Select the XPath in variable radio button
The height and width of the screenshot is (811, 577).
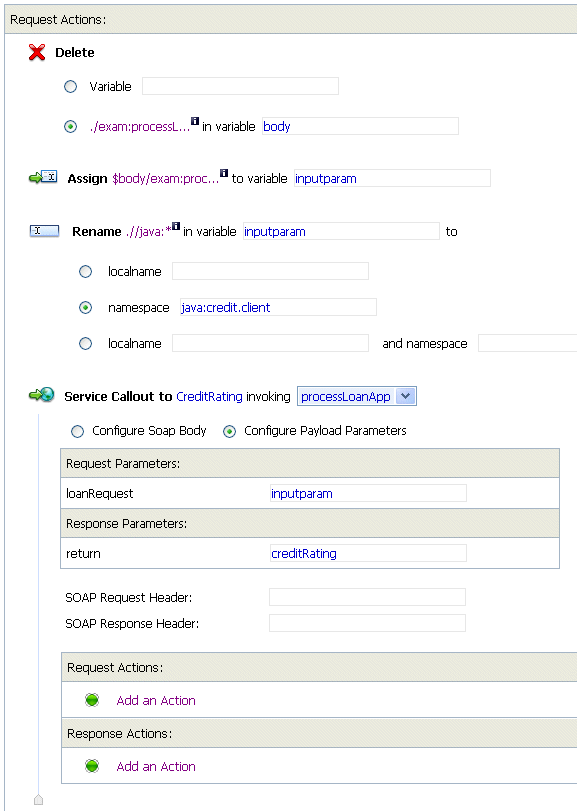(x=70, y=127)
